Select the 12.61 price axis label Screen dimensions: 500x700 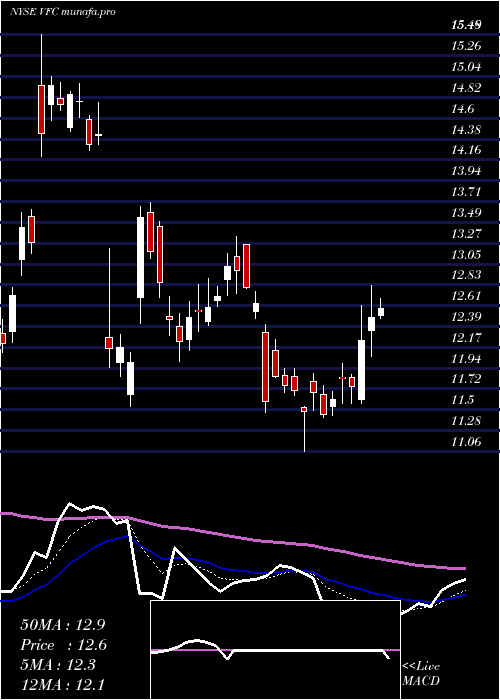click(466, 296)
